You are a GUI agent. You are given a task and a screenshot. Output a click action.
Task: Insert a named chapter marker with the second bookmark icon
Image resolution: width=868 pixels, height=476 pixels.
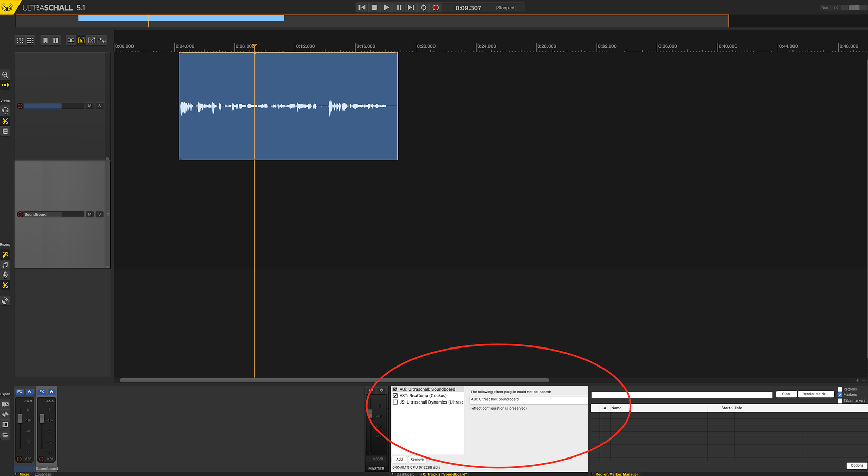pyautogui.click(x=55, y=40)
